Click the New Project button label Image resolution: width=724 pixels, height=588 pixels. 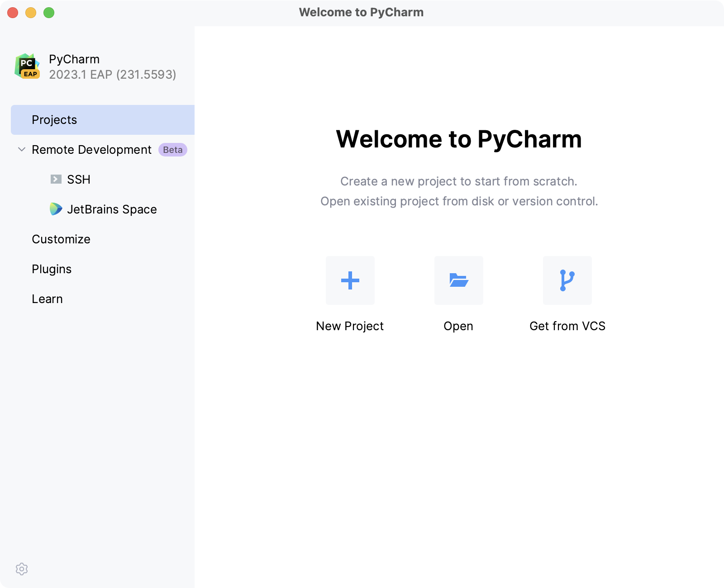[x=350, y=326]
